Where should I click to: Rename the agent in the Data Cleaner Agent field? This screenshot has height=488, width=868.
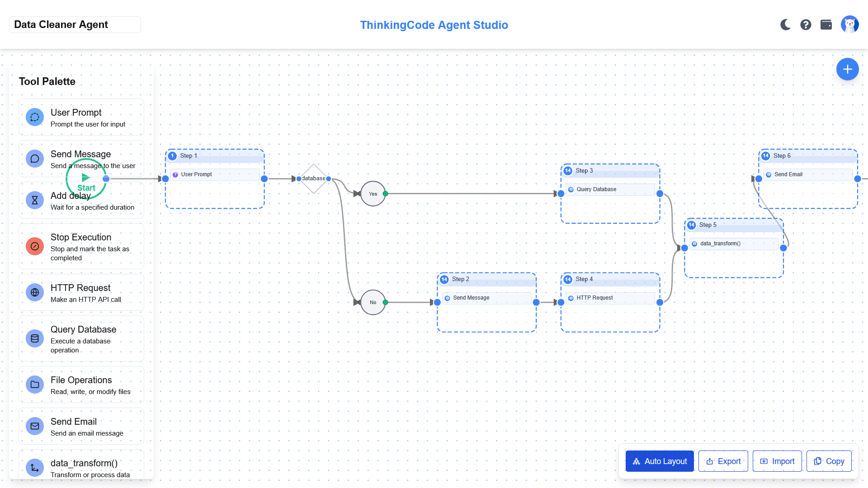pos(75,24)
